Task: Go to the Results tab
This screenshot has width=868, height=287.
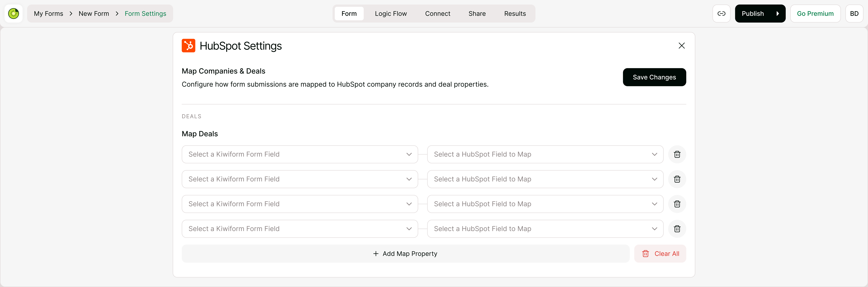Action: click(x=515, y=13)
